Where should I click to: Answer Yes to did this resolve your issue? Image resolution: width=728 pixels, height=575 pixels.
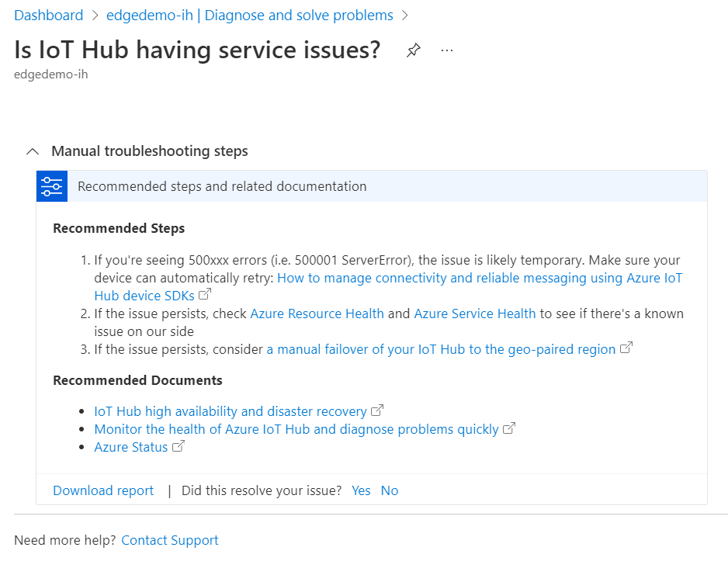360,490
